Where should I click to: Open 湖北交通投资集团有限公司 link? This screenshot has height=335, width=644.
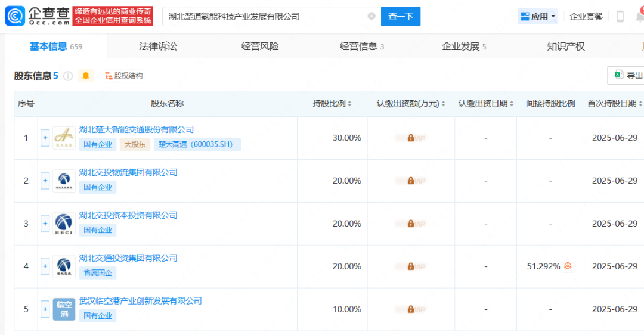pos(128,258)
